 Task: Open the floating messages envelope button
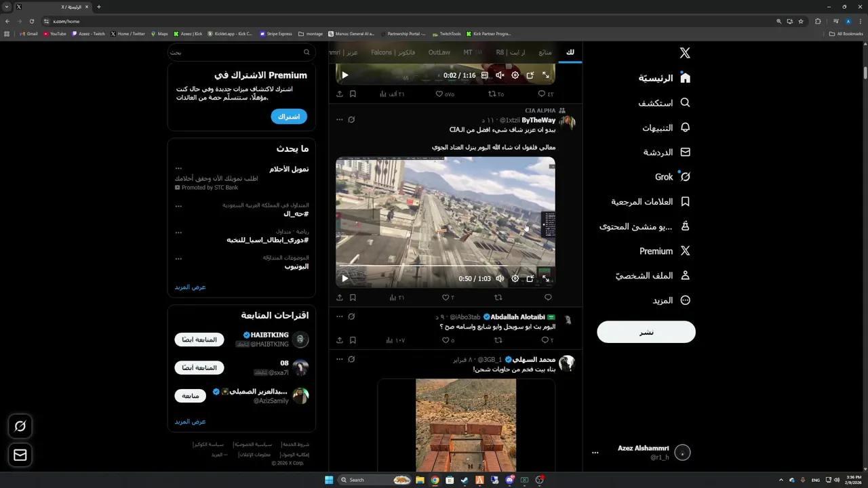[20, 455]
